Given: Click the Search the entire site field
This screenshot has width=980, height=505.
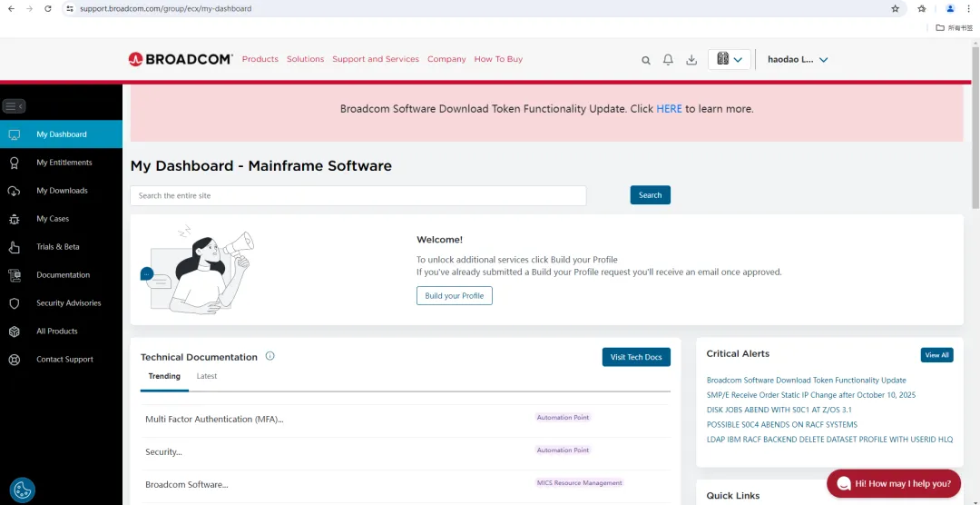Looking at the screenshot, I should [x=358, y=195].
